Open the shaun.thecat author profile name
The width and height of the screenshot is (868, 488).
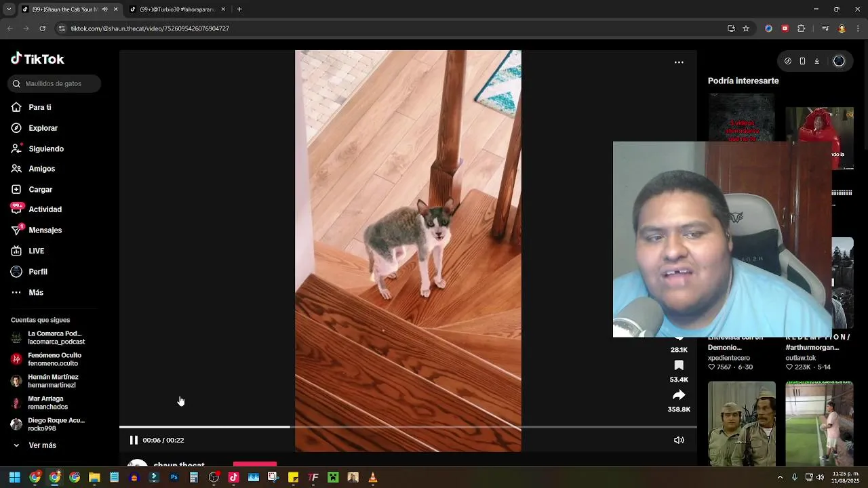click(179, 465)
